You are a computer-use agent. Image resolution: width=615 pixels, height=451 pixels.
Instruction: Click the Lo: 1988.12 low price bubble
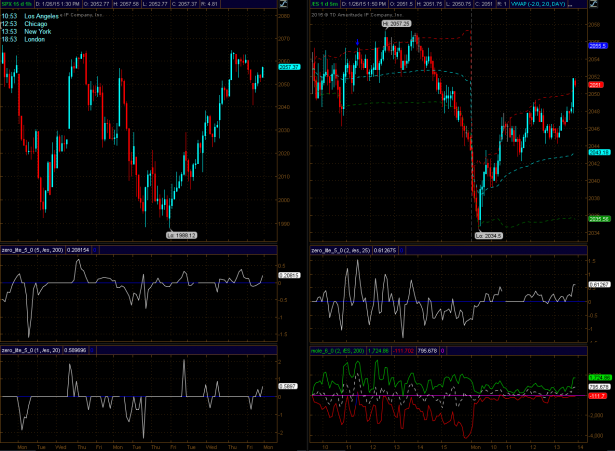pos(182,235)
